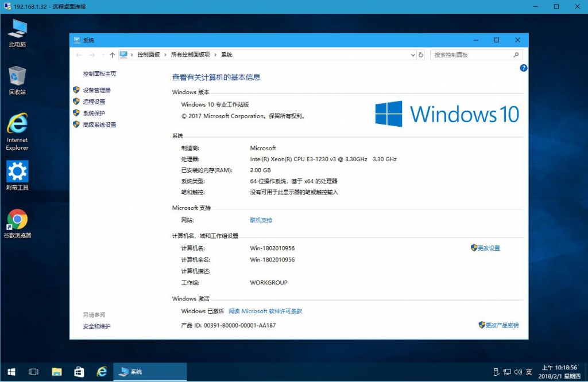Image resolution: width=588 pixels, height=382 pixels.
Task: Go back with the back arrow
Action: click(x=79, y=55)
